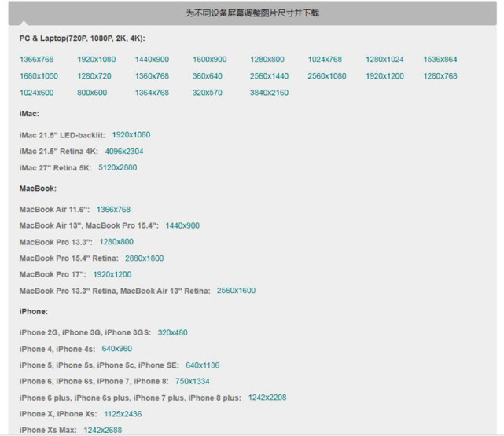Open 750x1334 for the iPhone 6 to iPhone 8 row
The height and width of the screenshot is (436, 504).
click(193, 382)
